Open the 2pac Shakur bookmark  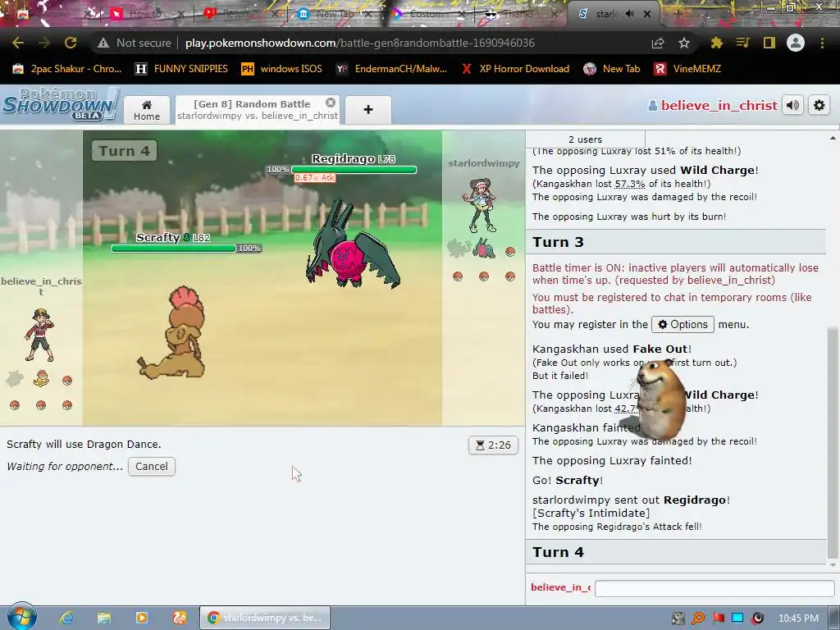67,69
